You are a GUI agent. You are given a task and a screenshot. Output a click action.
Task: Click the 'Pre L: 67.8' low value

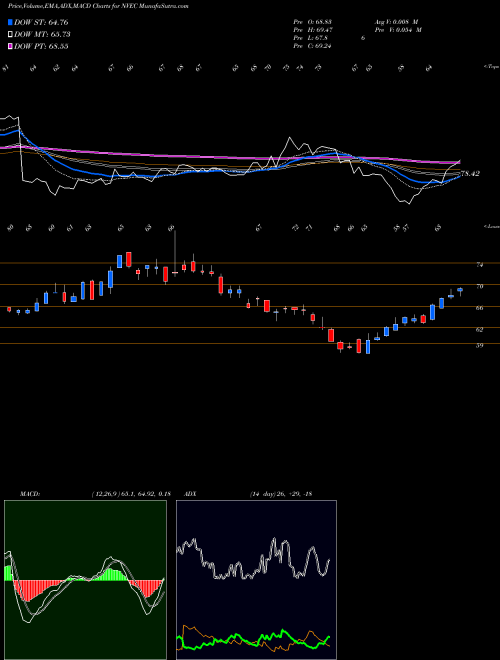[311, 38]
